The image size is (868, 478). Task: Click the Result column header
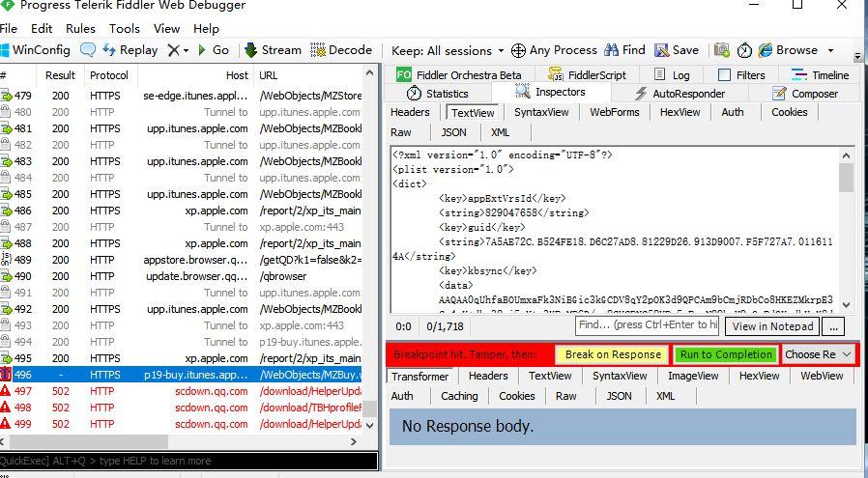tap(60, 75)
